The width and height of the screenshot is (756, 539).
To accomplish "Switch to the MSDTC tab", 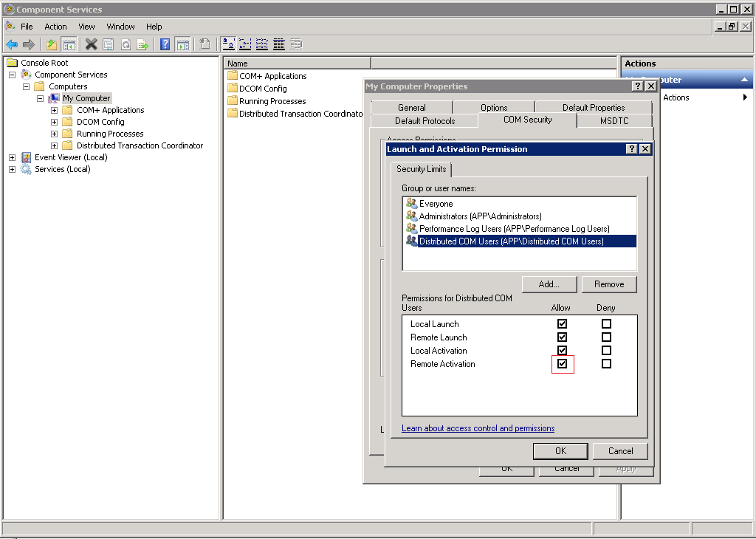I will 614,120.
